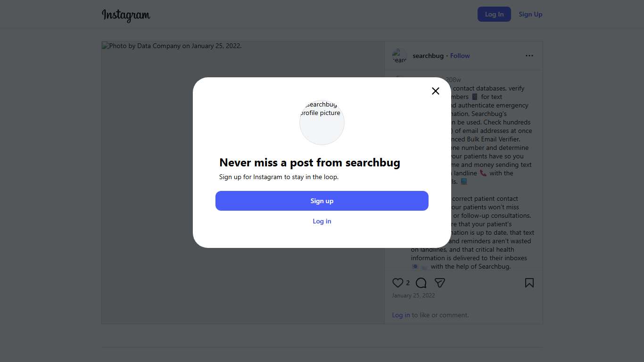The height and width of the screenshot is (362, 644).
Task: View the like count next to the heart
Action: (408, 283)
